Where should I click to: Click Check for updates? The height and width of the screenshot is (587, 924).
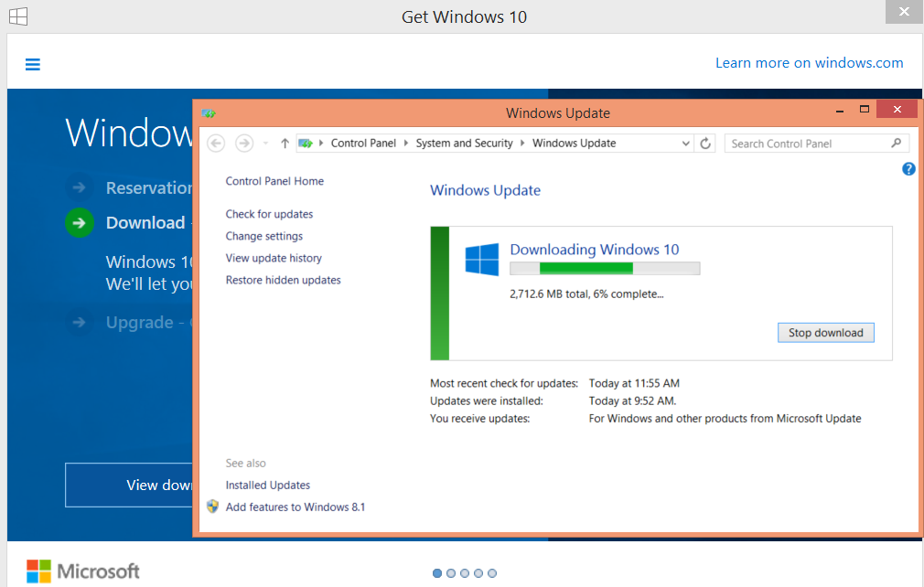269,214
